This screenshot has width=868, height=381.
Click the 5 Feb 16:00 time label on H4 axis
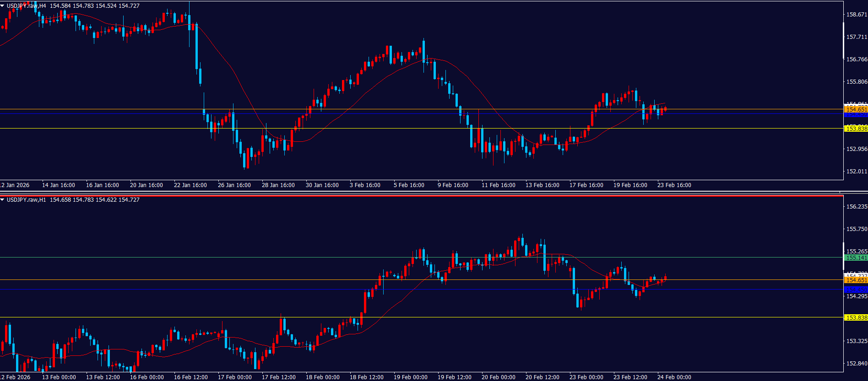point(409,185)
